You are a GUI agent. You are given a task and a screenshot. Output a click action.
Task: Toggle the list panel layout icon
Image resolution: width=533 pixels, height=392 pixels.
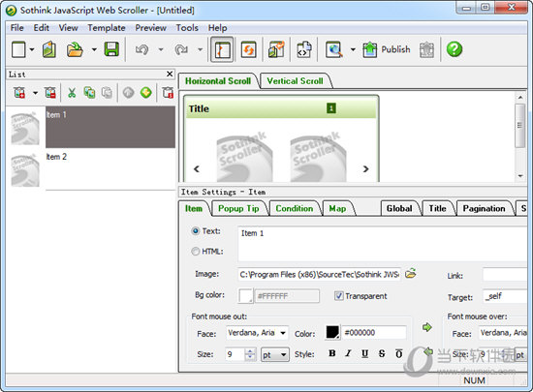pos(222,49)
